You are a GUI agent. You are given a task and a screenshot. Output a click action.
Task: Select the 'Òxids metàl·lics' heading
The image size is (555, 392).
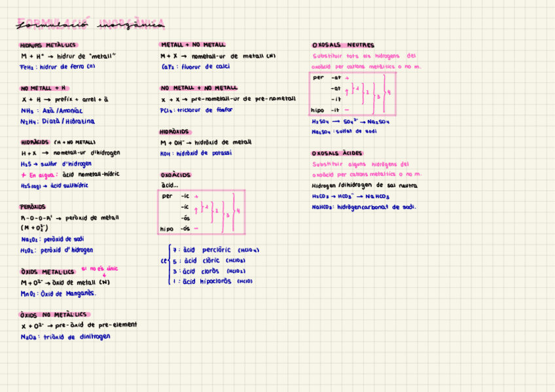coord(48,272)
